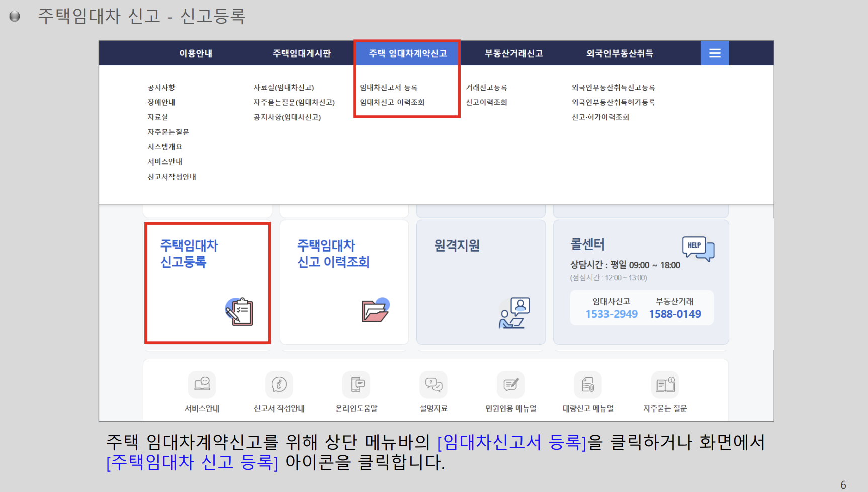Viewport: 868px width, 492px height.
Task: Click the 온라인도움말 mobile help icon
Action: (357, 384)
